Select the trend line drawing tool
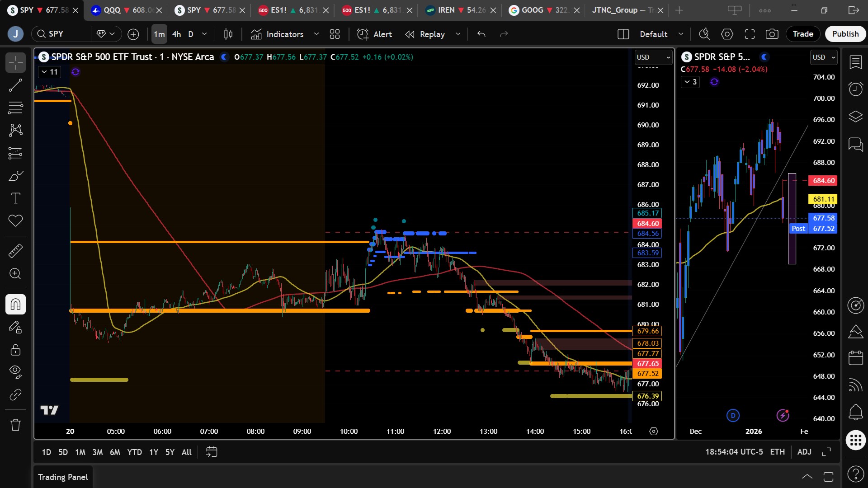This screenshot has height=488, width=868. 15,85
